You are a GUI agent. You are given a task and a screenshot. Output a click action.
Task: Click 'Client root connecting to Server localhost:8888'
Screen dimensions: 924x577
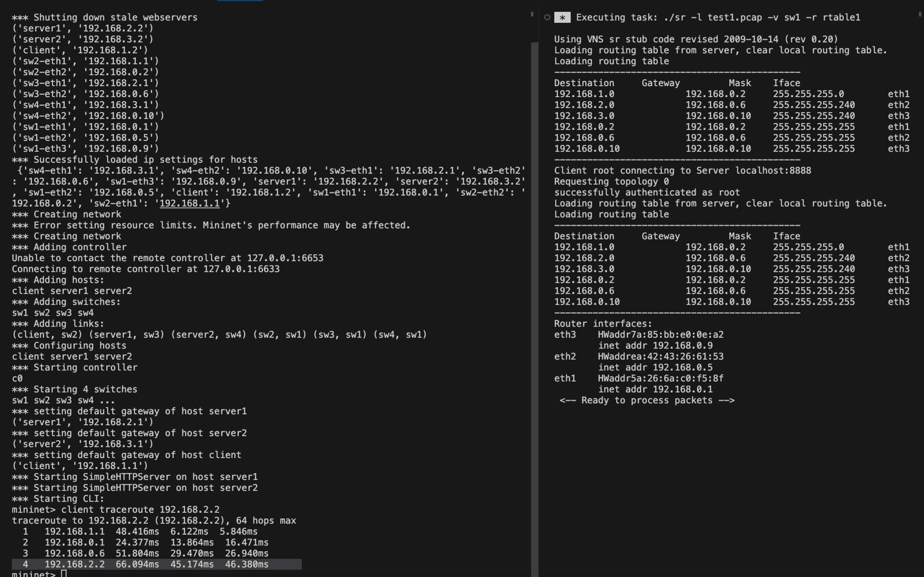682,171
